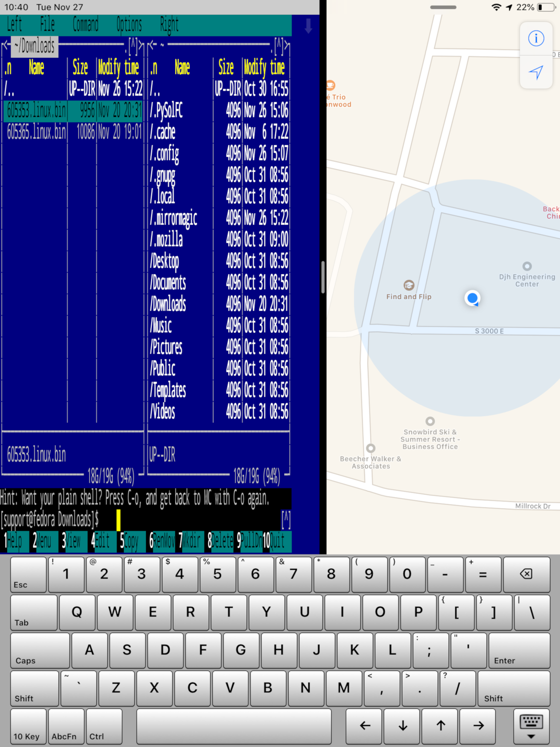Tap the down arrow key
Image resolution: width=560 pixels, height=747 pixels.
[402, 726]
